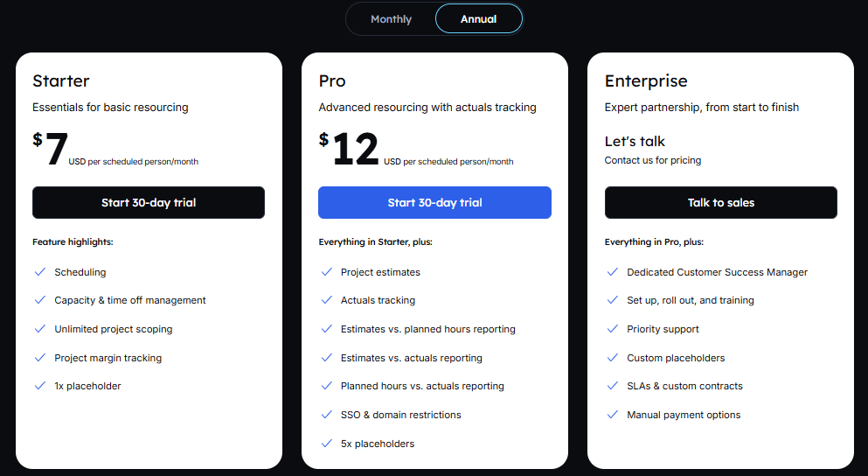Click checkmark next to Custom placeholders

pyautogui.click(x=612, y=358)
